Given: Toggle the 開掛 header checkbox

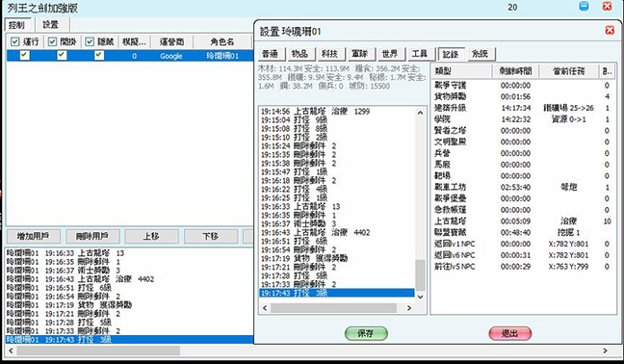Looking at the screenshot, I should pyautogui.click(x=52, y=41).
